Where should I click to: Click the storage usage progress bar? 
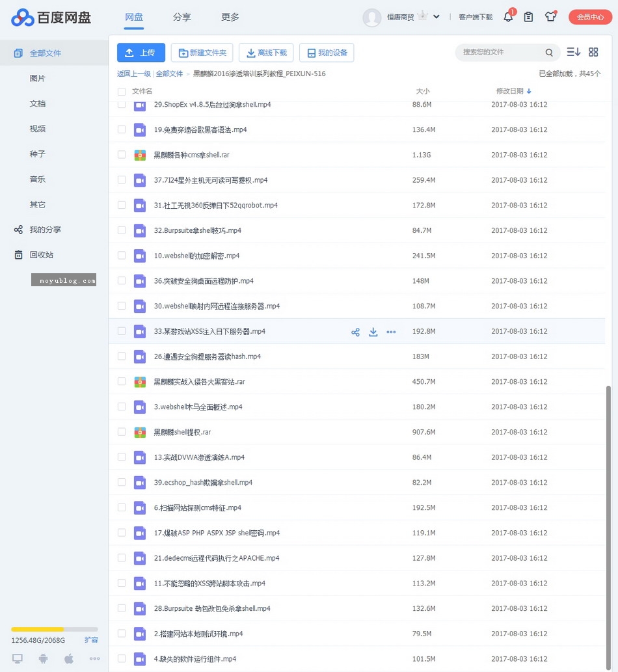[55, 629]
